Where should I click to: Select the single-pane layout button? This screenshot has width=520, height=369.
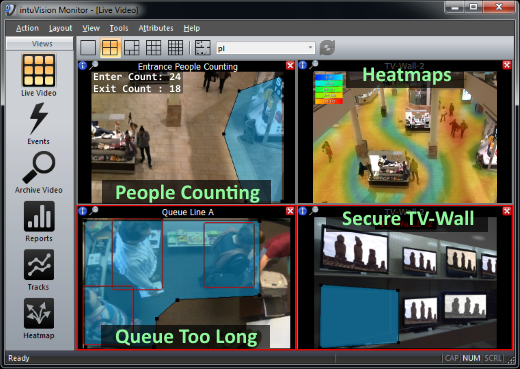point(88,48)
